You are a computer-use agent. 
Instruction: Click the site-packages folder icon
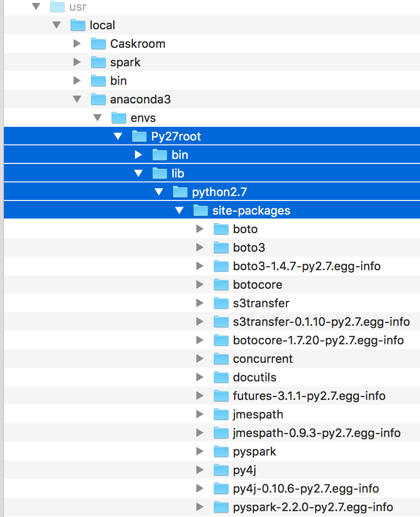(x=200, y=210)
